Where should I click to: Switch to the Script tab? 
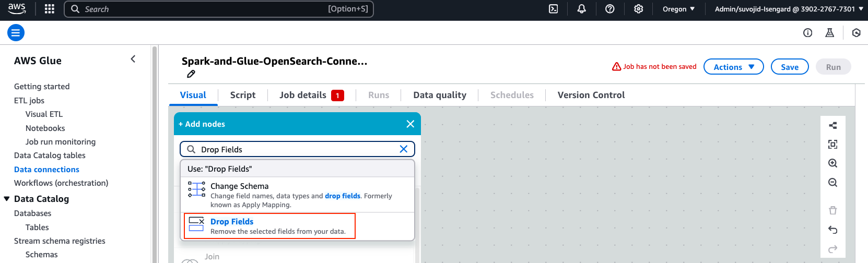243,95
